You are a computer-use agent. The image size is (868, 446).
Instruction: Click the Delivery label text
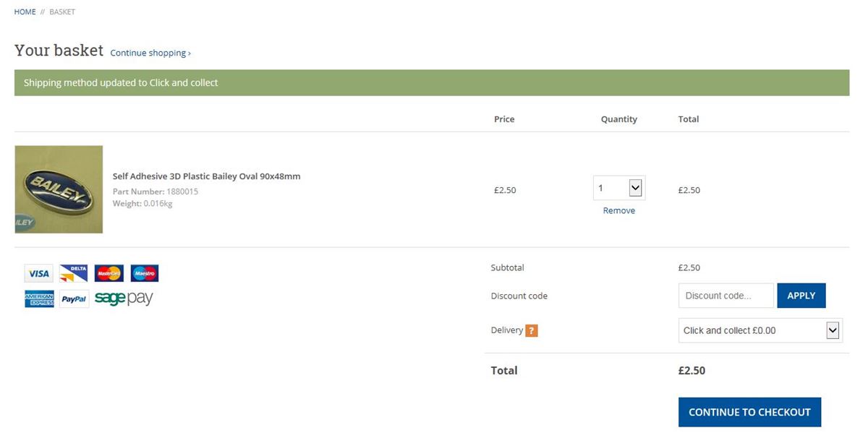click(507, 330)
